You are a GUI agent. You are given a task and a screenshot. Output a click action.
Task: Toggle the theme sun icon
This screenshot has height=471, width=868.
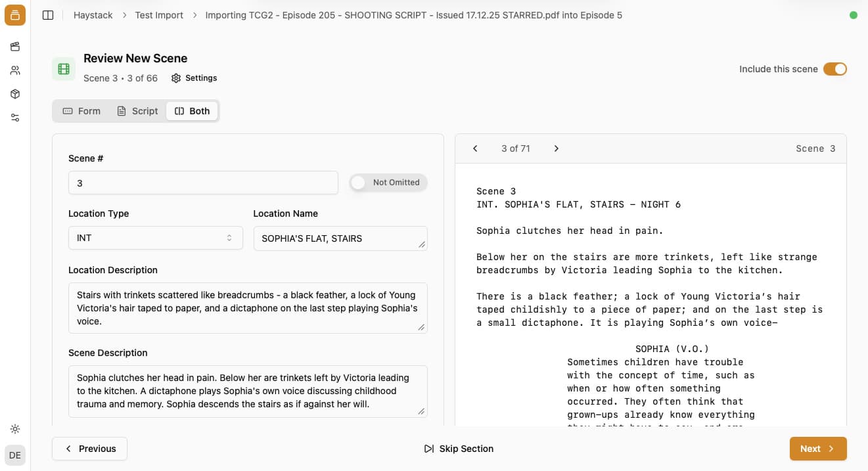[15, 429]
